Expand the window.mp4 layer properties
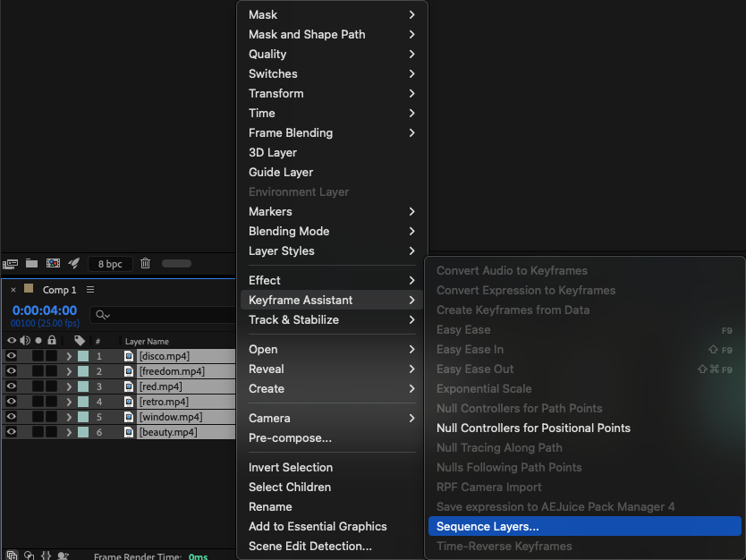The width and height of the screenshot is (746, 560). tap(69, 417)
